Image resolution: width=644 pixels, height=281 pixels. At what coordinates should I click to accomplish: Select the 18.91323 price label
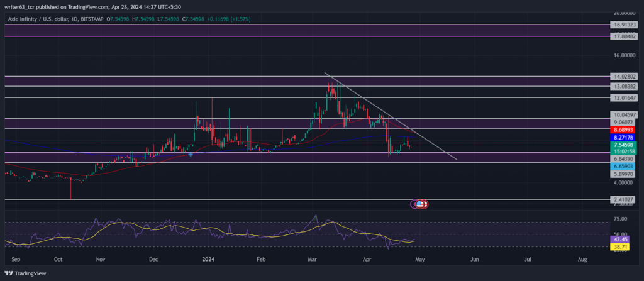623,25
